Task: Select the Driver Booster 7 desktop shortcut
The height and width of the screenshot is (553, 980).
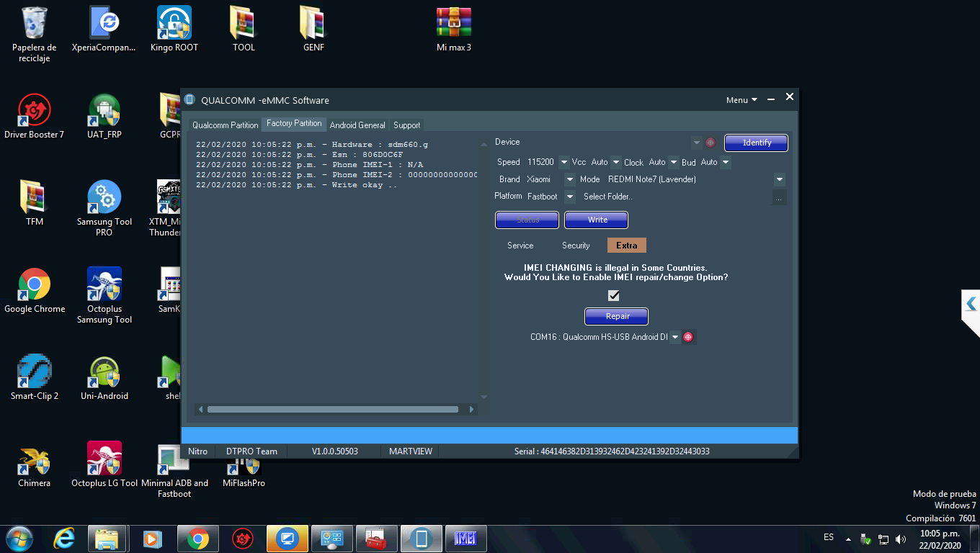Action: tap(34, 117)
